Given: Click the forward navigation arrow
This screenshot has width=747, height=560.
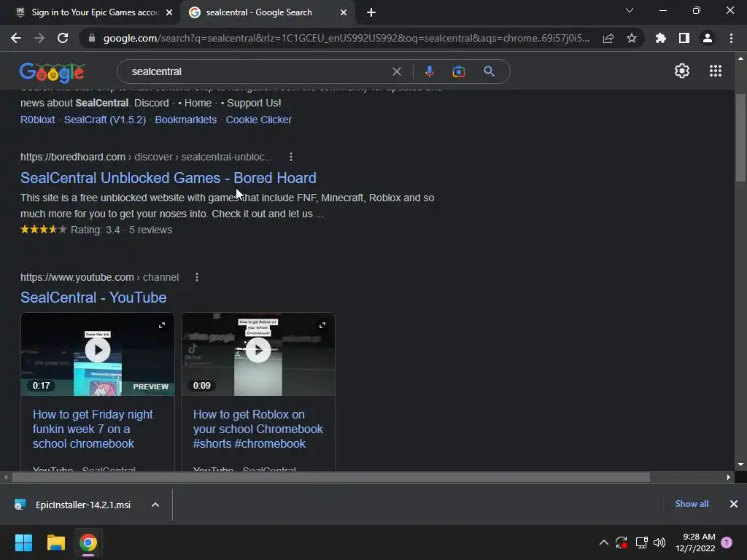Looking at the screenshot, I should [39, 38].
